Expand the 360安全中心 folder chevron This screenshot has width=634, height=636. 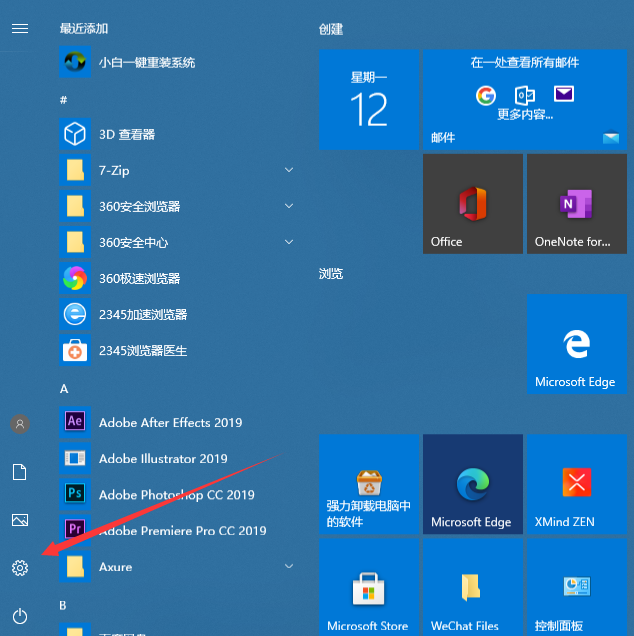[x=289, y=242]
